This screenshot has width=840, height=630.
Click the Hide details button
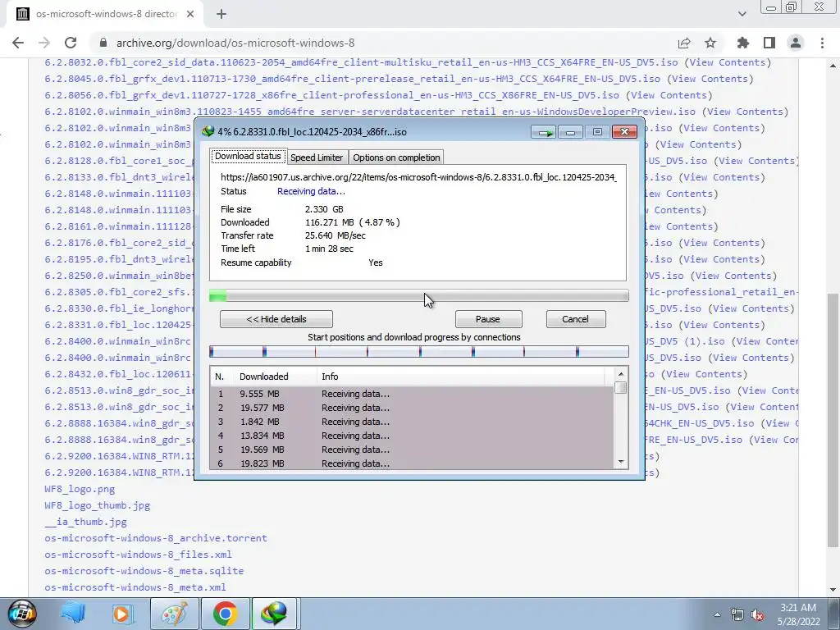point(276,319)
